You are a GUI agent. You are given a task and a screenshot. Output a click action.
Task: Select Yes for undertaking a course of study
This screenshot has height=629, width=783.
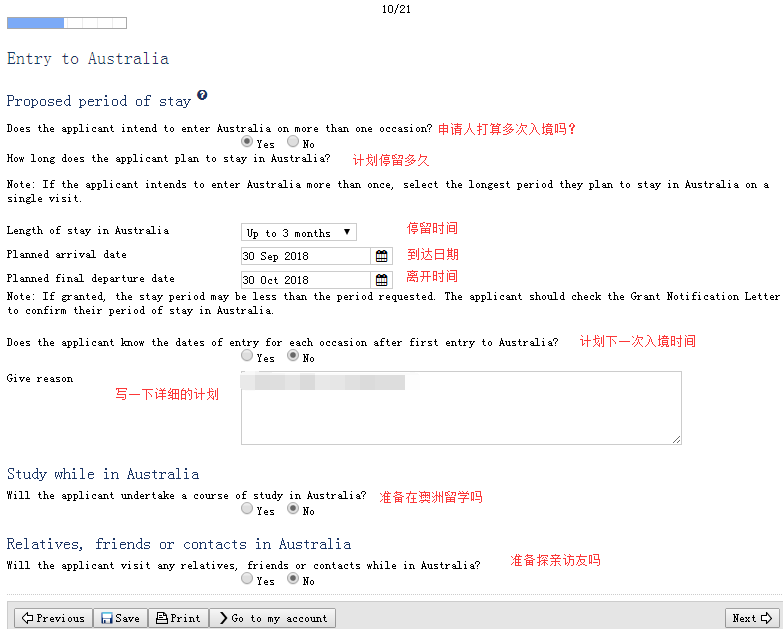point(247,509)
